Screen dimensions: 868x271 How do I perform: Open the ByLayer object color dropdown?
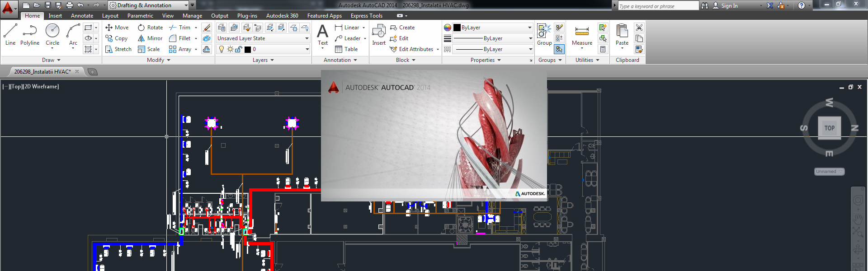(494, 28)
